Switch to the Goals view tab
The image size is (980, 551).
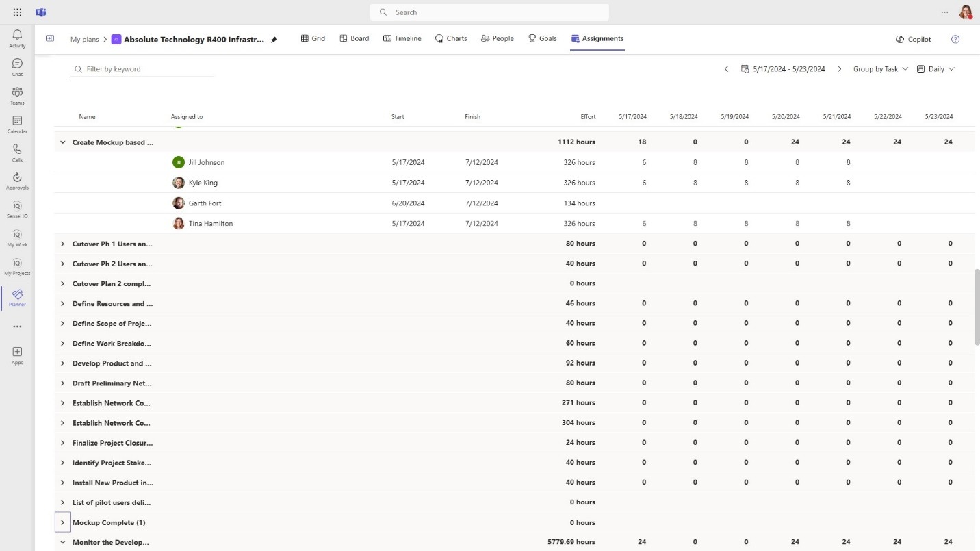coord(542,38)
